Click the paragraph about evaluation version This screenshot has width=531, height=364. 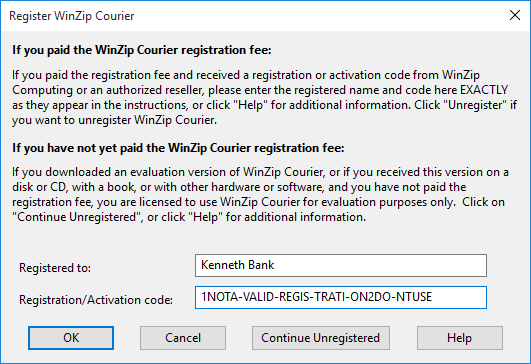(260, 195)
